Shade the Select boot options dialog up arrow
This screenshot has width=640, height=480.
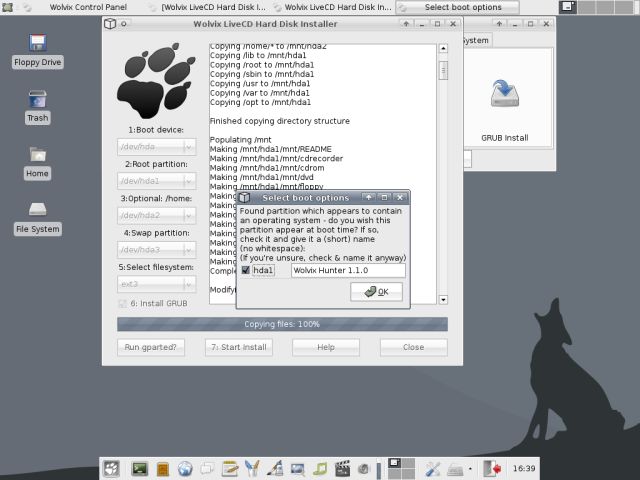(368, 198)
